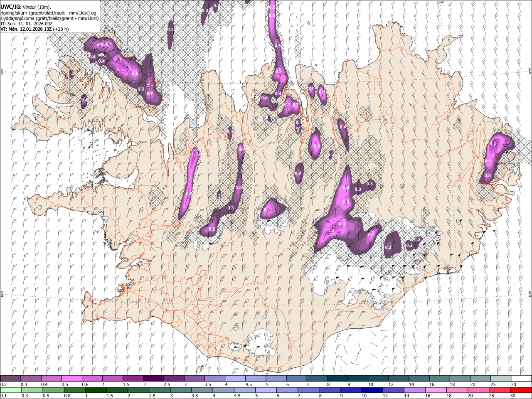Pick the darkest green rain swatch between 1 and 1.5
532x399 pixels.
pyautogui.click(x=96, y=390)
